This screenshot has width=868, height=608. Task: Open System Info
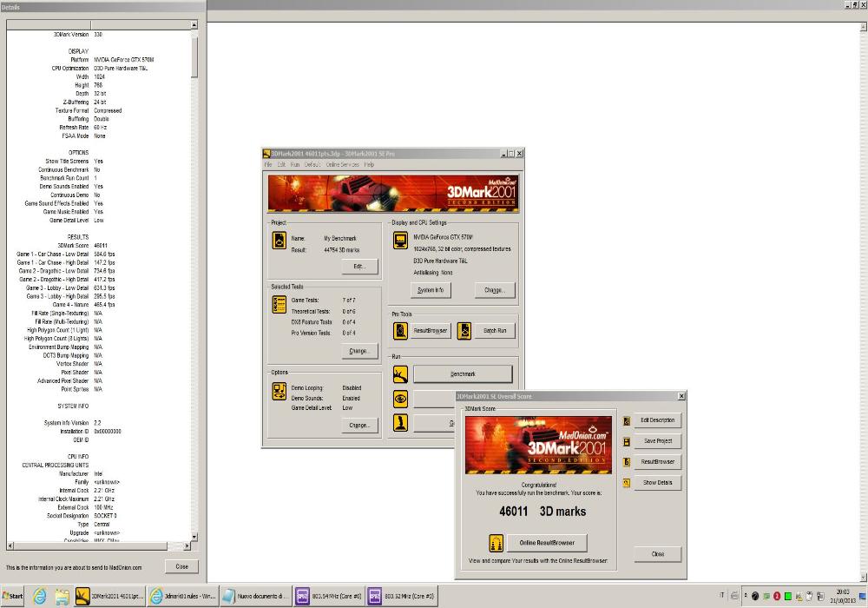pos(431,290)
